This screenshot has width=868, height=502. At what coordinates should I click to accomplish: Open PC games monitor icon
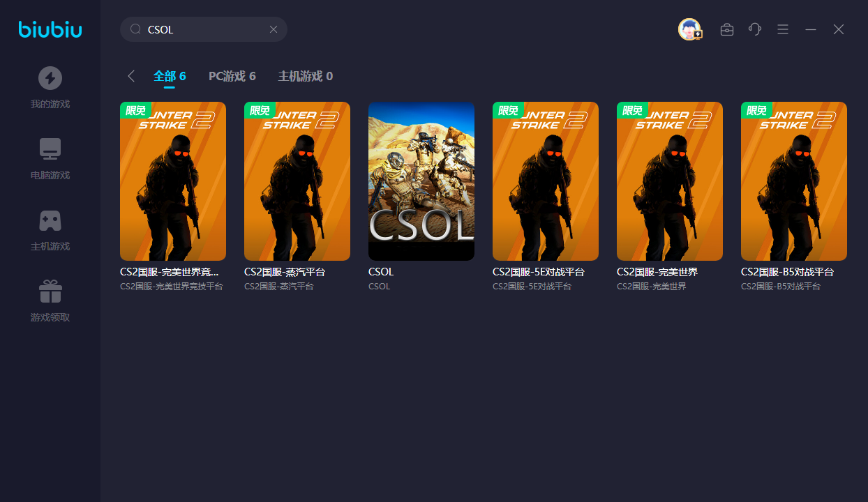50,149
